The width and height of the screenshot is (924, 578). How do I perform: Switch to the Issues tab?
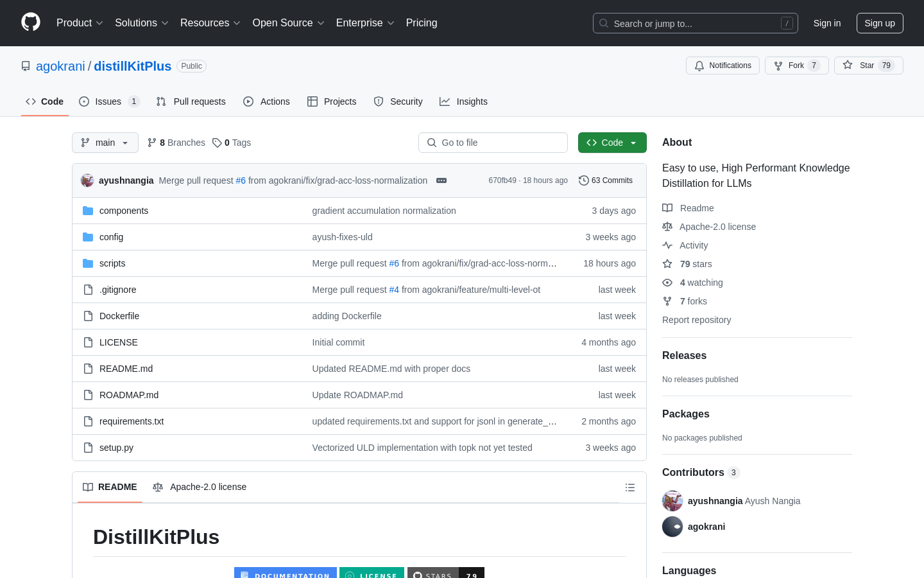click(x=109, y=101)
